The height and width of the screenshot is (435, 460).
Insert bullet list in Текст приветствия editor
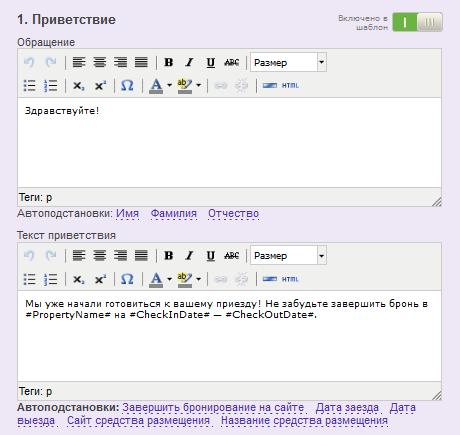click(29, 279)
